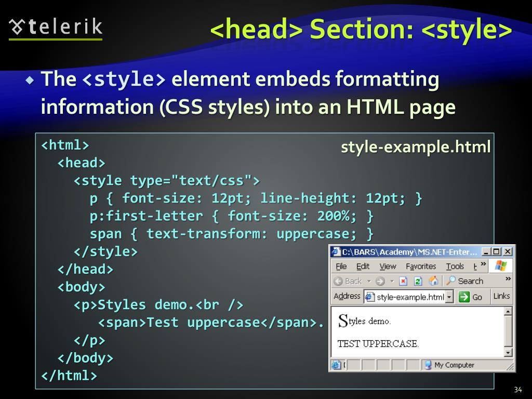Click the Stop loading icon
Viewport: 532px width, 399px height.
coord(403,281)
